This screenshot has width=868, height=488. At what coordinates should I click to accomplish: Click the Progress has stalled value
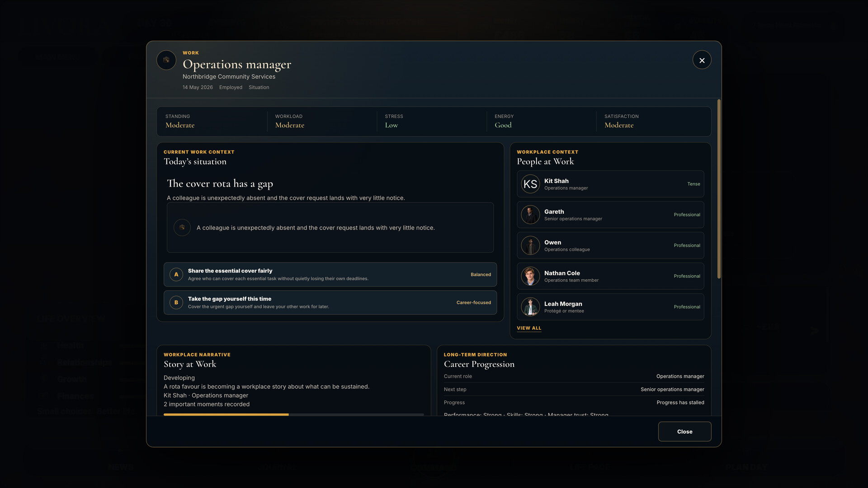[680, 403]
